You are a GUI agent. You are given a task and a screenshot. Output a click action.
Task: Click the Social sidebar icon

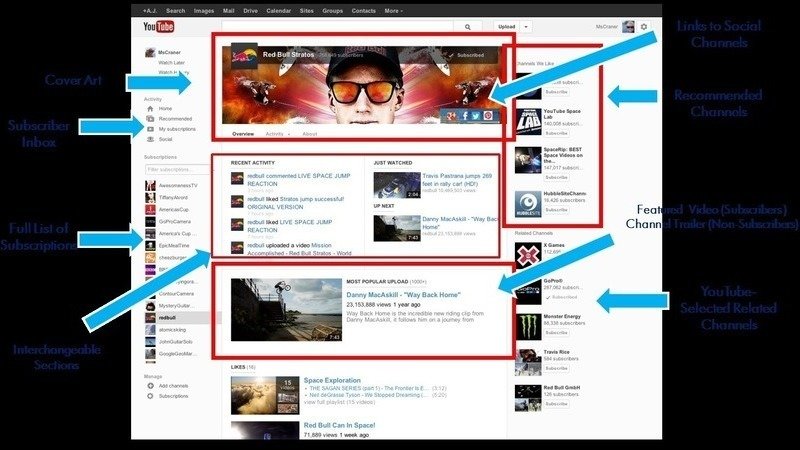pos(150,139)
